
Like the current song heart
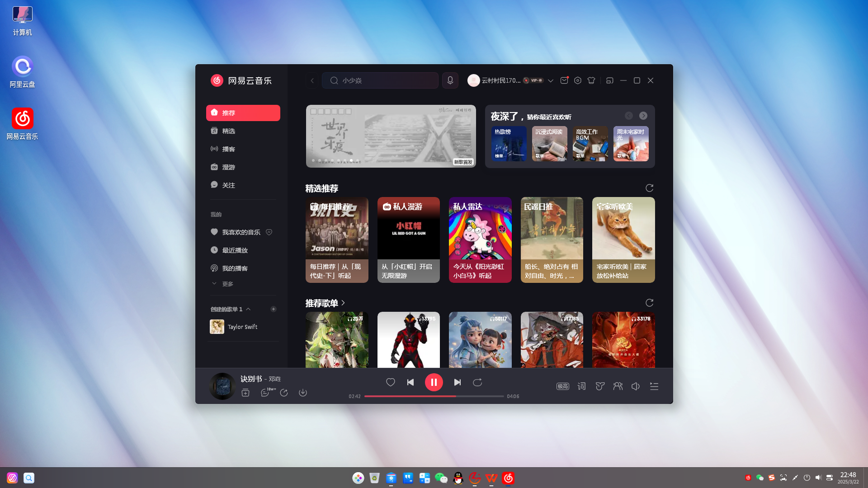(391, 382)
